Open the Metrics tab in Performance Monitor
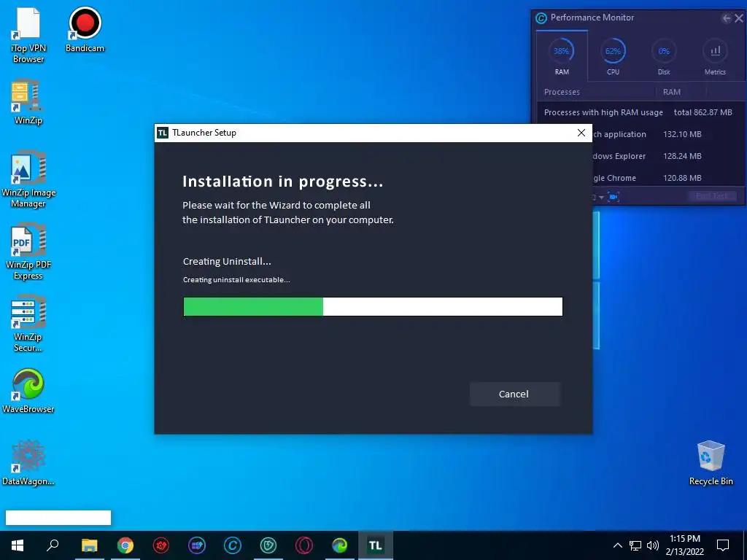This screenshot has height=560, width=747. tap(715, 56)
